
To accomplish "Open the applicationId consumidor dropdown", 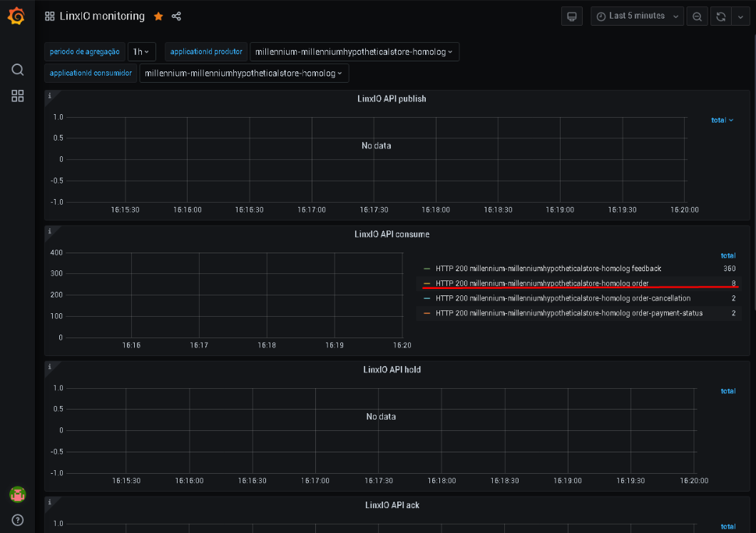I will point(244,73).
